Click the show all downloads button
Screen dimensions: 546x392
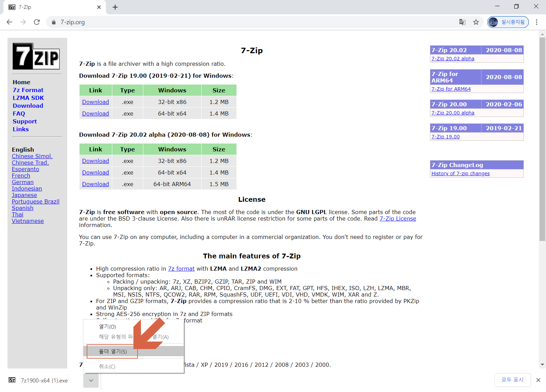[x=513, y=380]
